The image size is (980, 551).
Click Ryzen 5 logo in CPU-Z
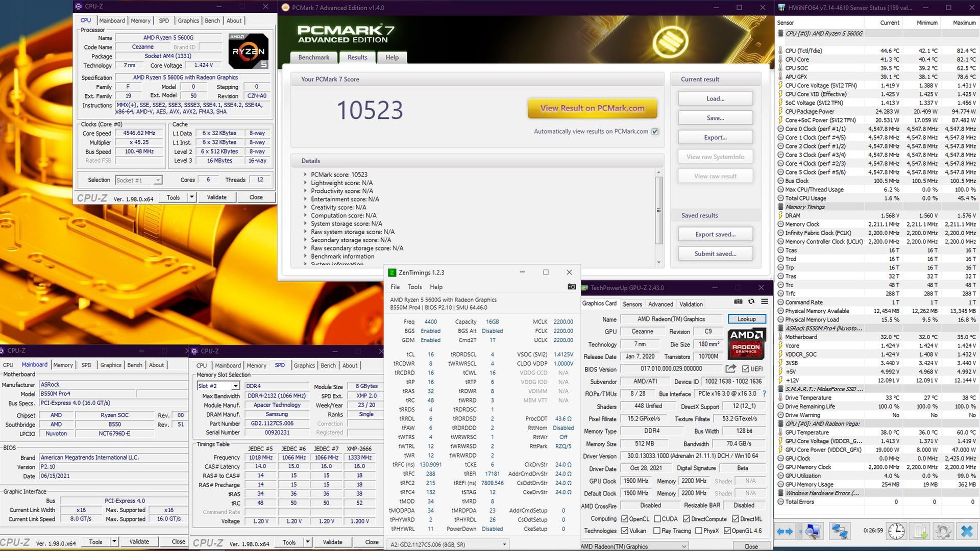pos(249,51)
